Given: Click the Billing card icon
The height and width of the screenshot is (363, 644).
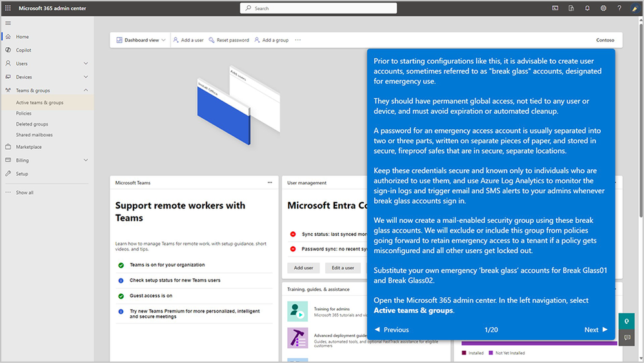Looking at the screenshot, I should pos(8,160).
